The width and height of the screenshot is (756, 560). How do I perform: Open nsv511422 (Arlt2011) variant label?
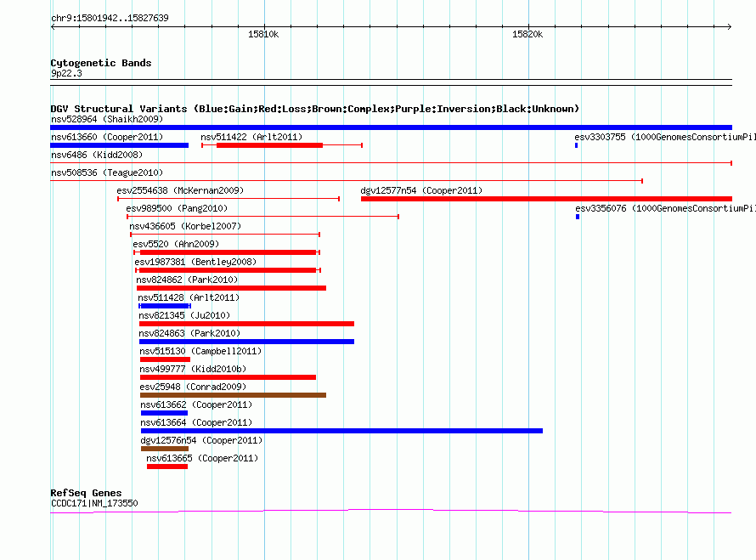[251, 137]
